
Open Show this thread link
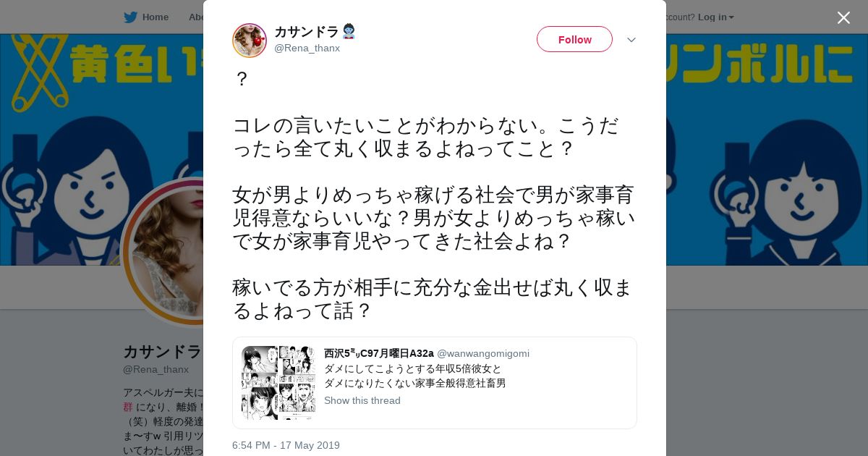pos(362,401)
